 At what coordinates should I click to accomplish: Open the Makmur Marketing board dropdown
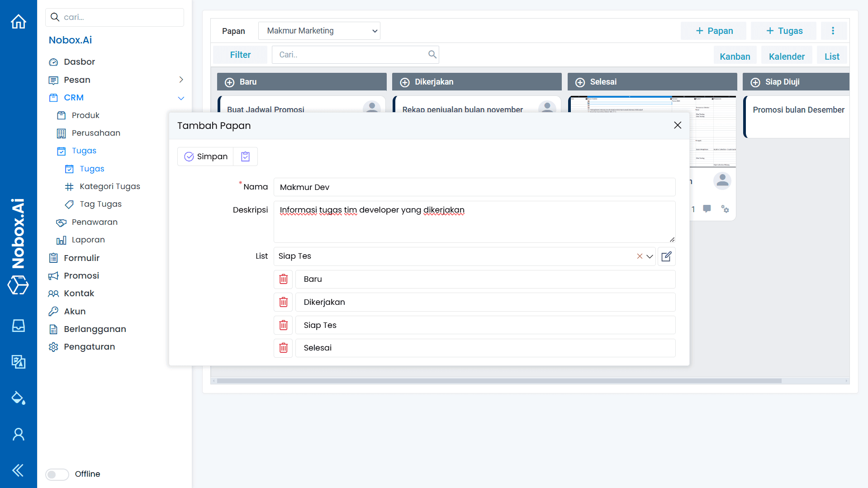[x=319, y=31]
